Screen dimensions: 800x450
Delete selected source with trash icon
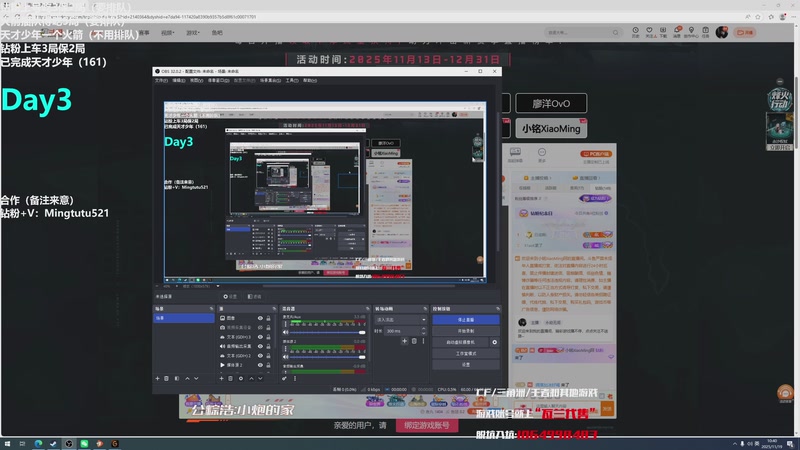tap(231, 379)
